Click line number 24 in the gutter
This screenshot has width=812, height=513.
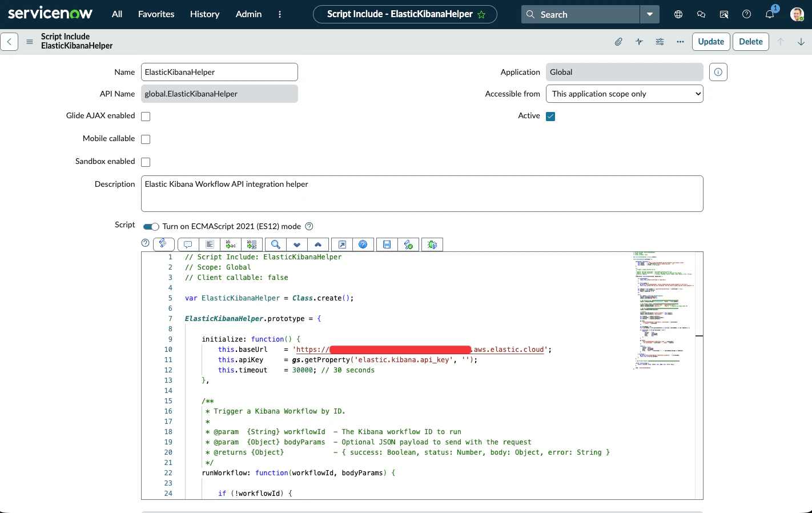[168, 494]
